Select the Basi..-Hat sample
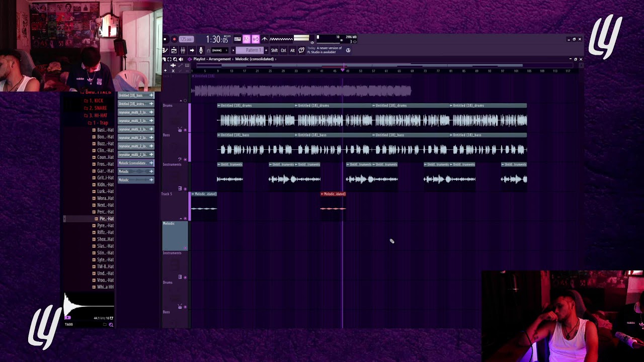The image size is (644, 362). click(103, 130)
